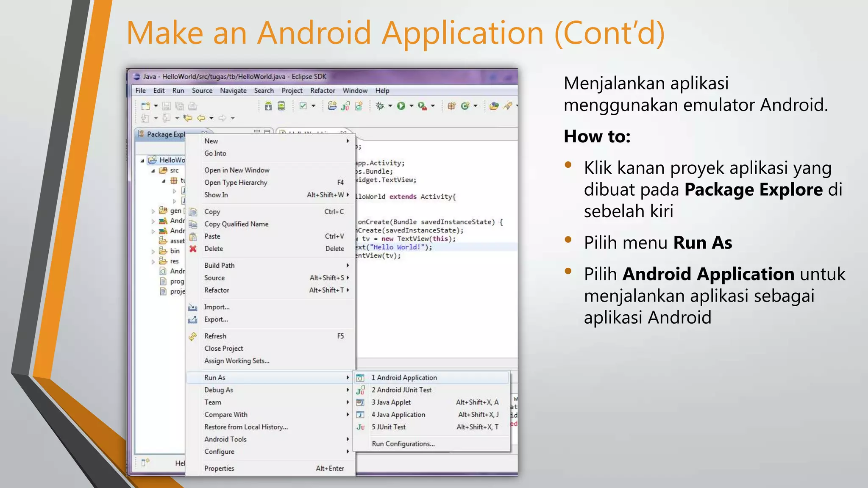Viewport: 868px width, 488px height.
Task: Click the Open Type folder toolbar icon
Action: [494, 106]
